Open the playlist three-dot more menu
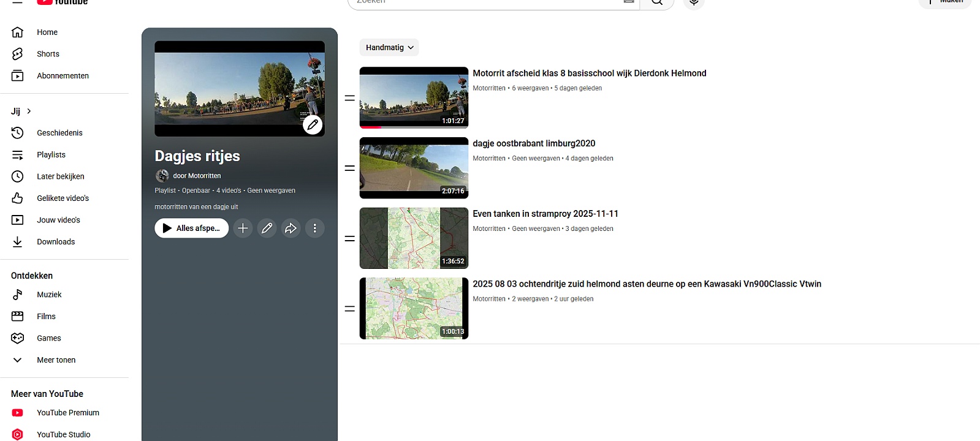Viewport: 980px width, 441px height. point(315,228)
